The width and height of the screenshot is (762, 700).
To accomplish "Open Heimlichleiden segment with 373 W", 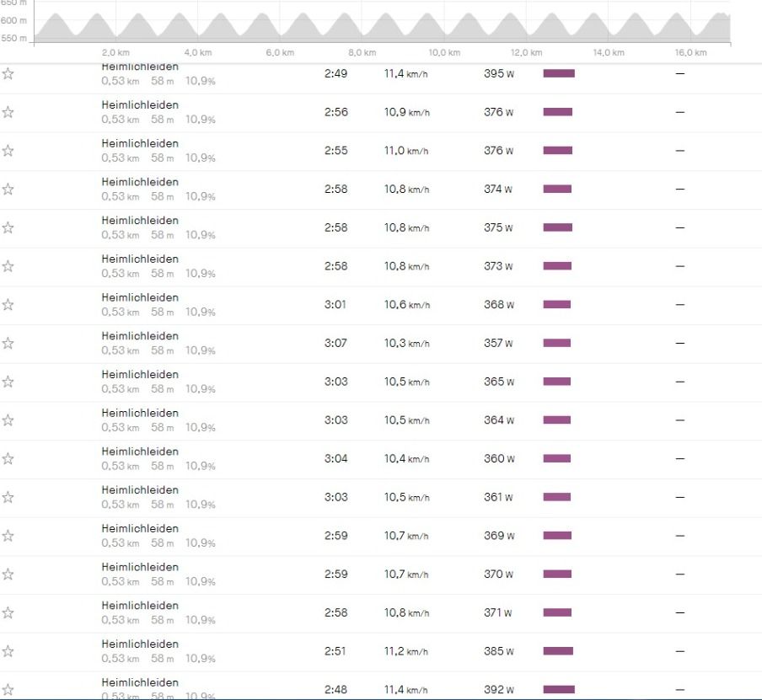I will tap(140, 259).
